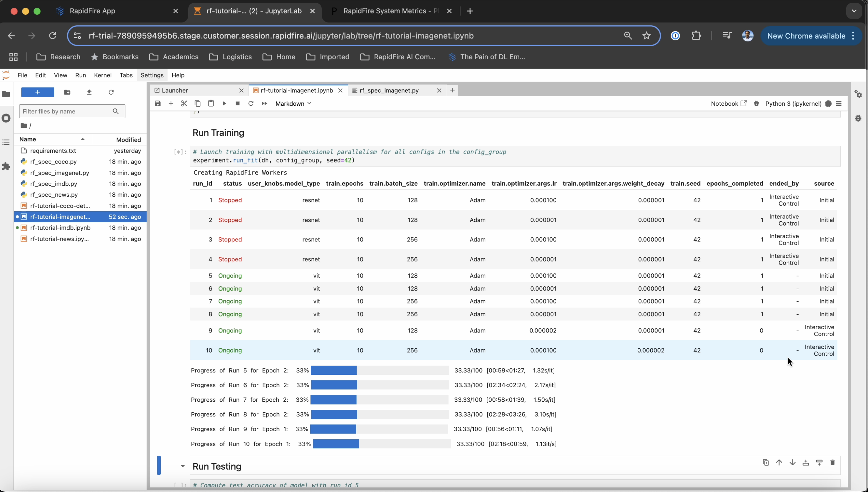Click the Notebook open-in-new-window link
Viewport: 868px width, 492px height.
tap(728, 104)
